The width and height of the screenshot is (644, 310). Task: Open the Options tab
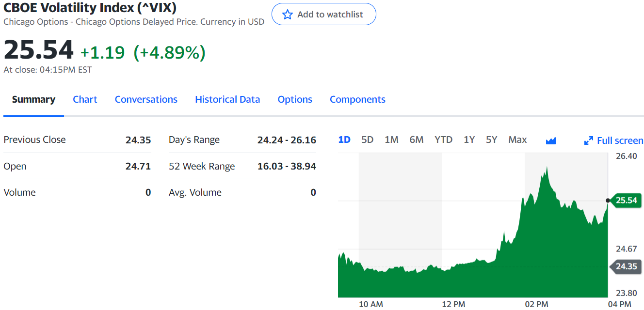[295, 99]
